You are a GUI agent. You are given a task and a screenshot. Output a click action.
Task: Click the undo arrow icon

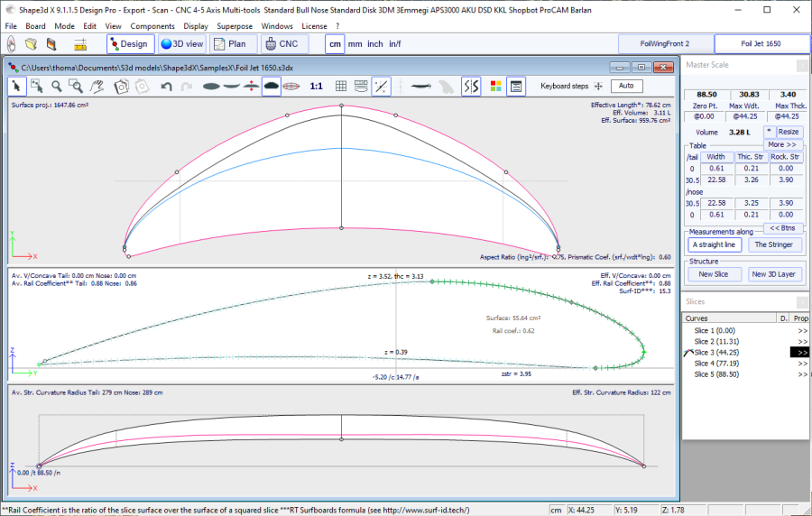point(166,86)
